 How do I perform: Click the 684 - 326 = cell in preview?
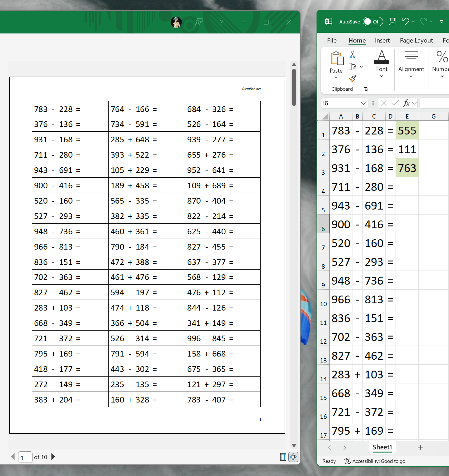point(223,109)
